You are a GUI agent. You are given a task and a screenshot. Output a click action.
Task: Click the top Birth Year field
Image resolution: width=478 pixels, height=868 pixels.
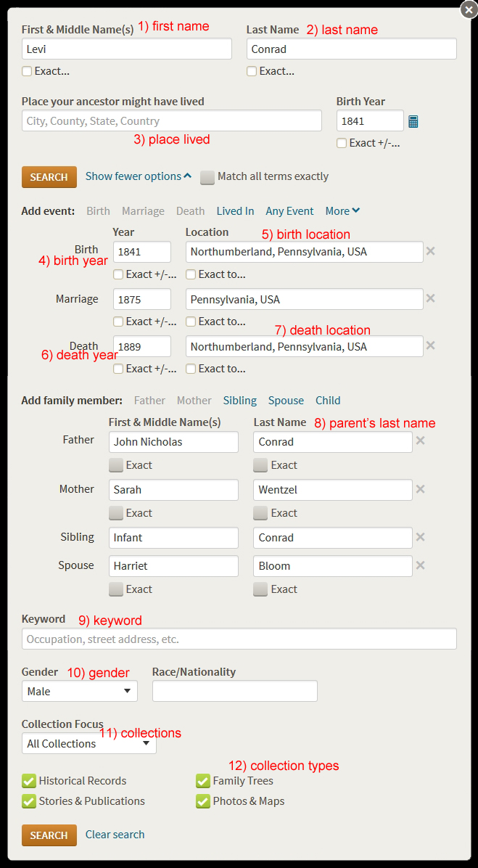[x=370, y=120]
